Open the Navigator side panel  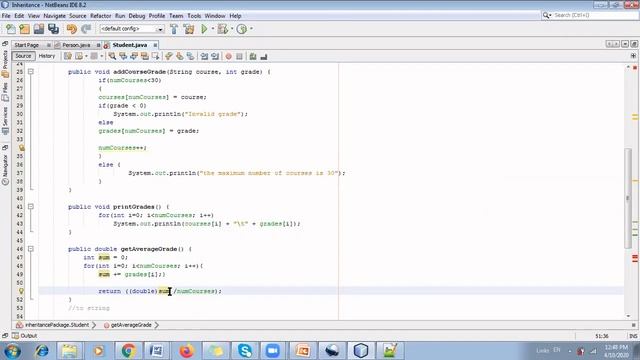pos(5,169)
